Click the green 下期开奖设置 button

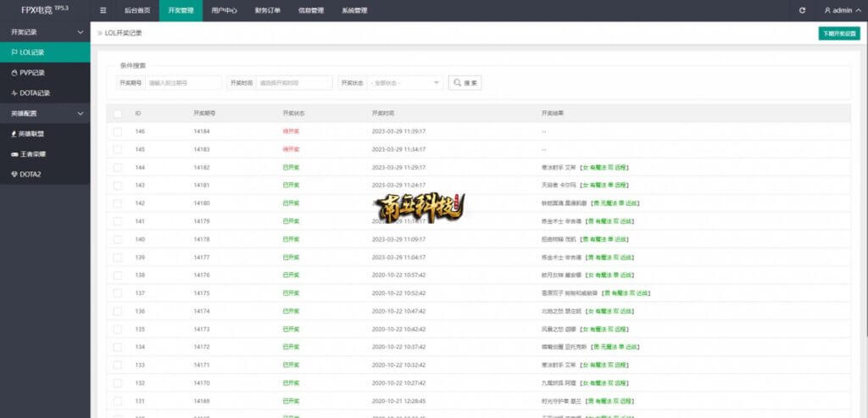(839, 33)
